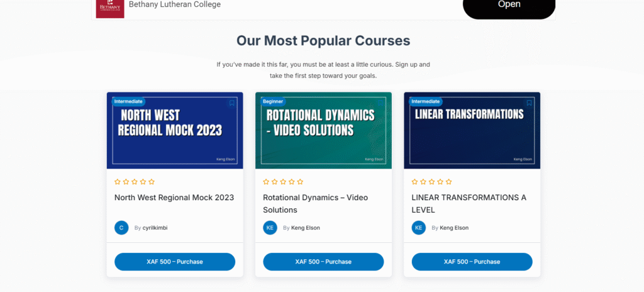Click the Rotational Dynamics course thumbnail image
Screen dimensions: 644x292
[x=323, y=135]
